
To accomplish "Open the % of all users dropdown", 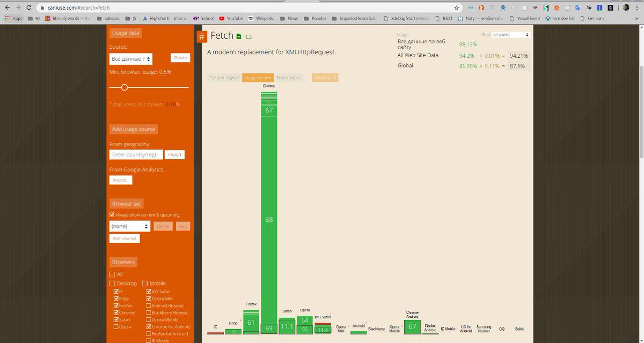I will click(x=510, y=34).
